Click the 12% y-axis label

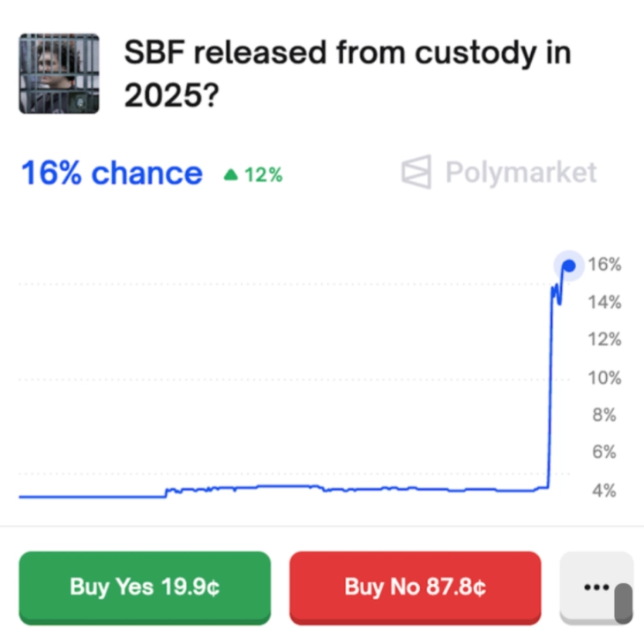coord(604,341)
